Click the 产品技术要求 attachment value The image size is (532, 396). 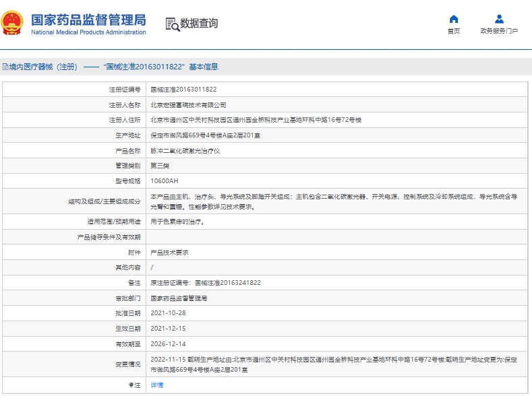pyautogui.click(x=169, y=252)
